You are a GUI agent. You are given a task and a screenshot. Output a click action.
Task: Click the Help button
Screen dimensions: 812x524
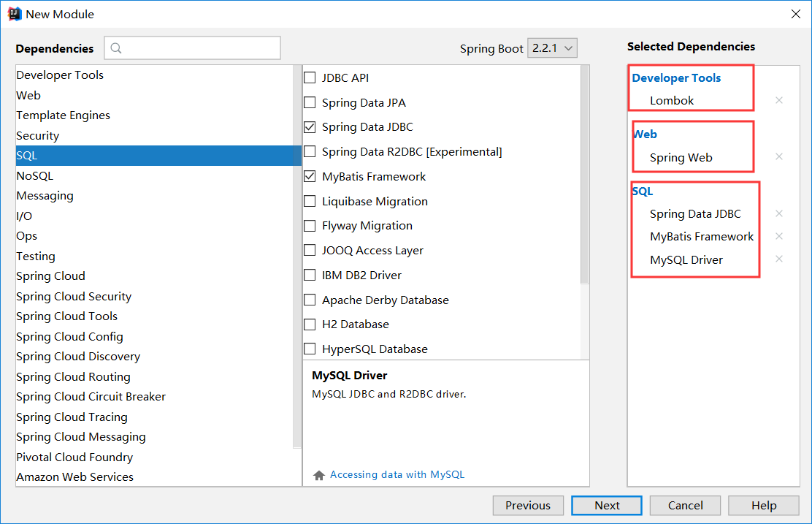[763, 505]
